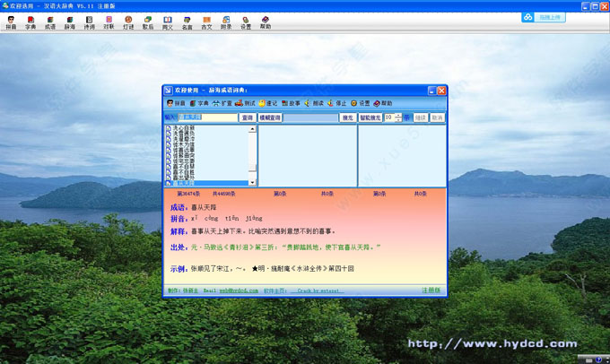Click 字典 in idiom dictionary toolbar
Viewport: 610px width, 364px height.
(199, 103)
